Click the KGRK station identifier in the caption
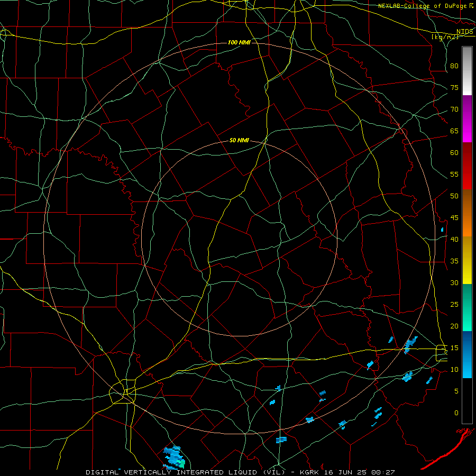476x476 pixels. pyautogui.click(x=310, y=472)
